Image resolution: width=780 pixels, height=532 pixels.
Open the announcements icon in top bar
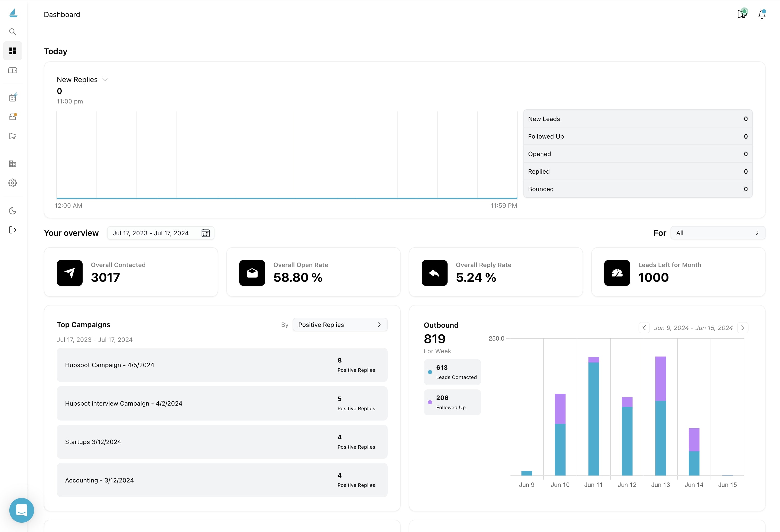742,13
